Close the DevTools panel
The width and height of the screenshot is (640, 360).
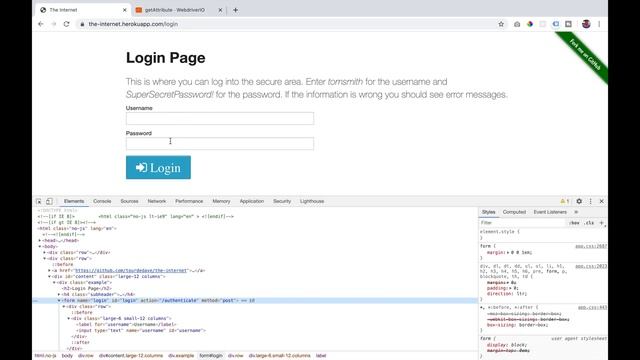602,201
